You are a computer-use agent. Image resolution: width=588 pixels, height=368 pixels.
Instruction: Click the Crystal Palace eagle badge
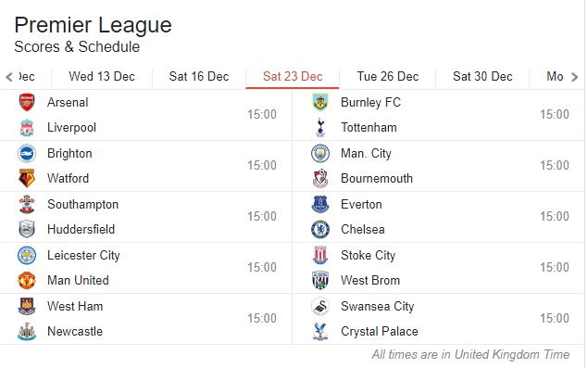320,332
